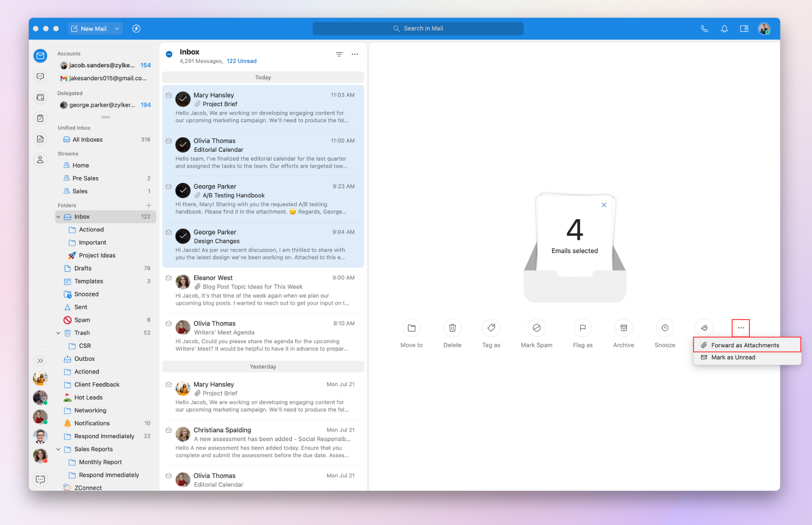Open the New Mail dropdown arrow
Viewport: 812px width, 525px height.
pos(117,29)
